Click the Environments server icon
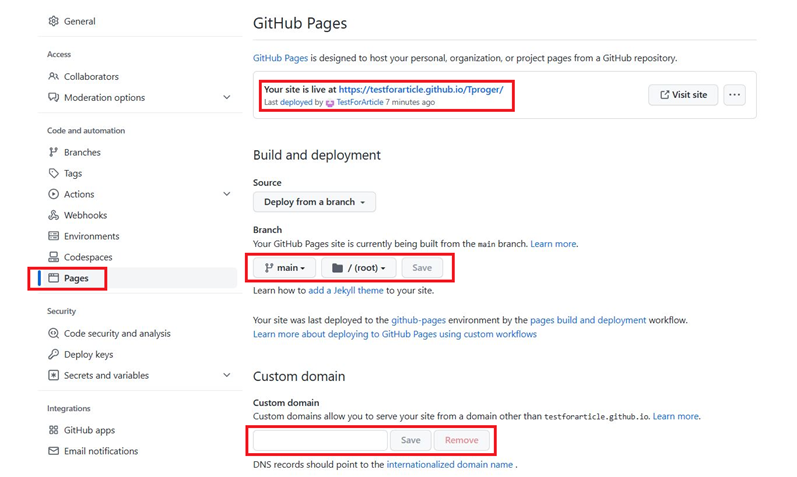797x477 pixels. 53,236
